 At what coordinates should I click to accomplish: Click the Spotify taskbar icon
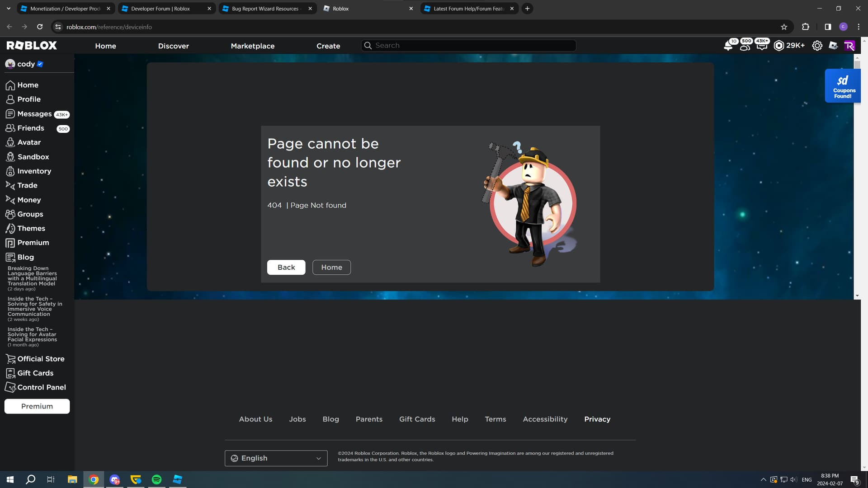[156, 479]
